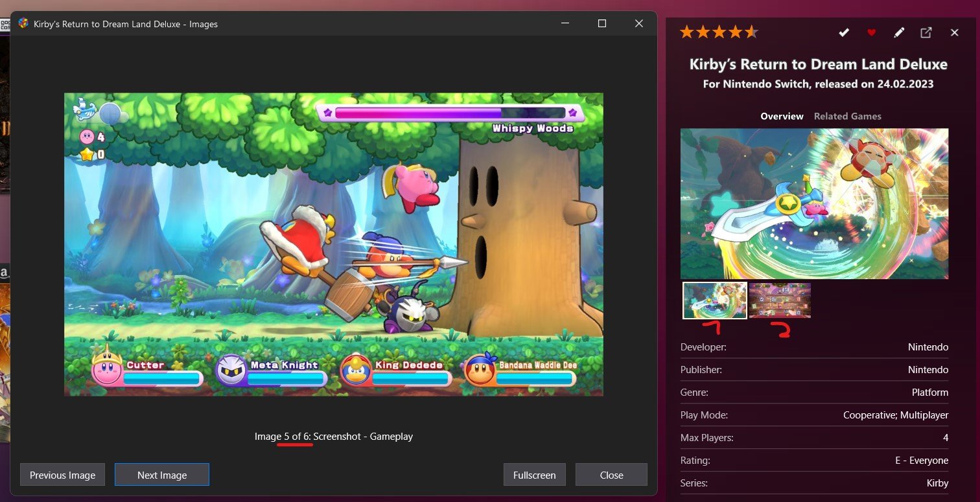View image in Fullscreen
This screenshot has width=980, height=502.
click(535, 475)
